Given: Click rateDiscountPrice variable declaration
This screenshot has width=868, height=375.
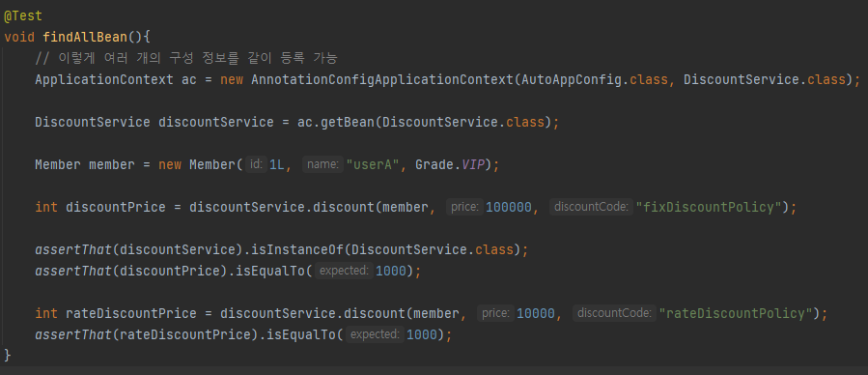Looking at the screenshot, I should tap(131, 313).
